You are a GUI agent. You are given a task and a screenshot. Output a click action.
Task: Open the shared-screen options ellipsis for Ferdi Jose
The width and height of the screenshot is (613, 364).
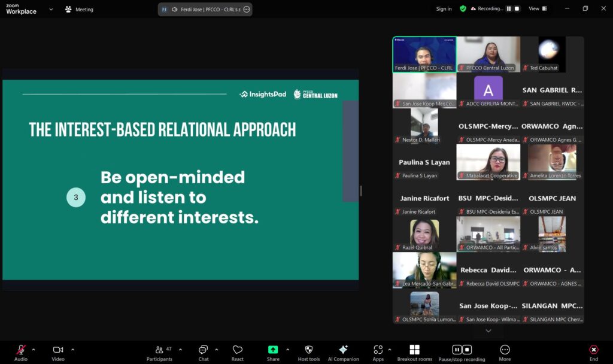[247, 10]
